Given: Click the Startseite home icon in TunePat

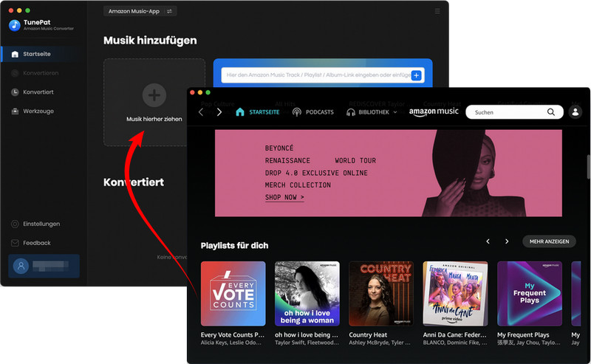Looking at the screenshot, I should [x=15, y=54].
